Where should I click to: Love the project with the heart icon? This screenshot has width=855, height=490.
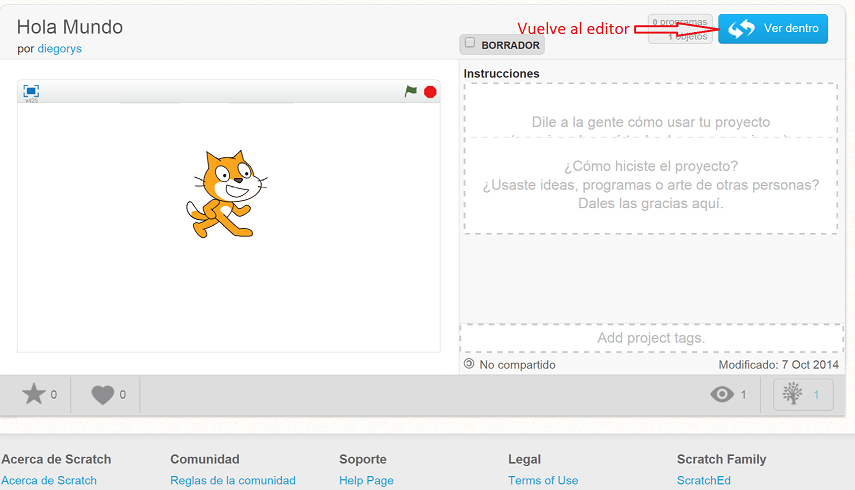point(103,395)
